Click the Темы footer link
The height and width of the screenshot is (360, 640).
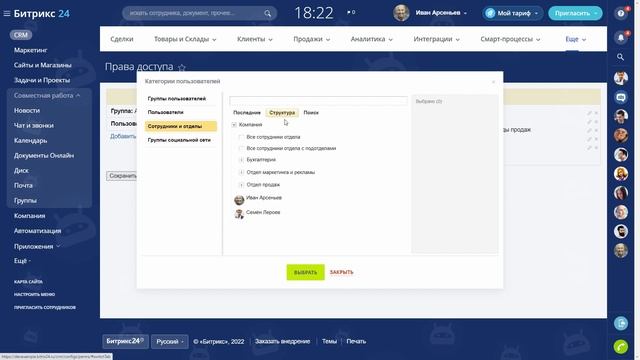click(x=329, y=342)
